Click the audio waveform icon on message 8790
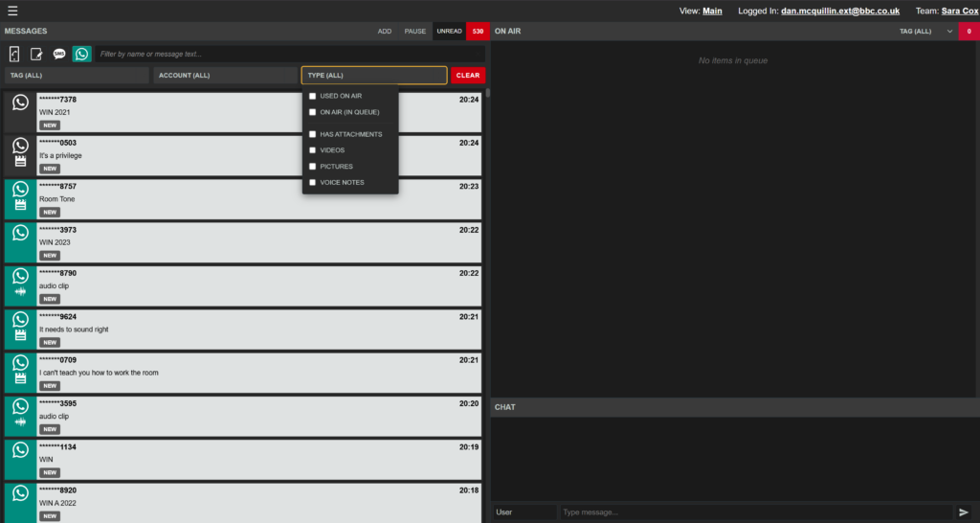Image resolution: width=980 pixels, height=523 pixels. [20, 291]
